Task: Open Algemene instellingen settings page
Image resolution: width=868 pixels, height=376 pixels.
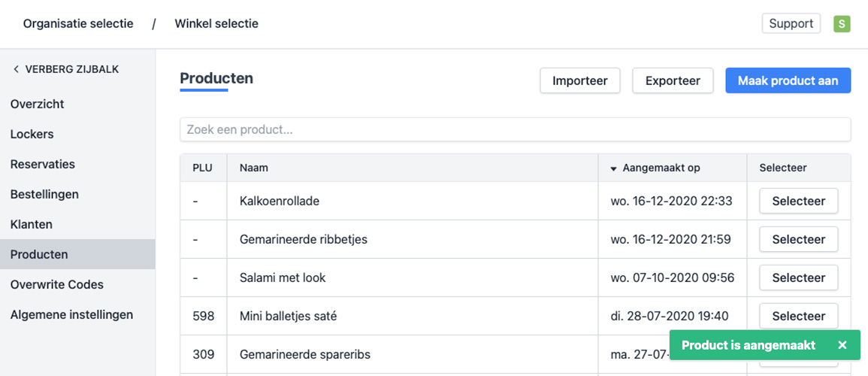Action: [71, 314]
